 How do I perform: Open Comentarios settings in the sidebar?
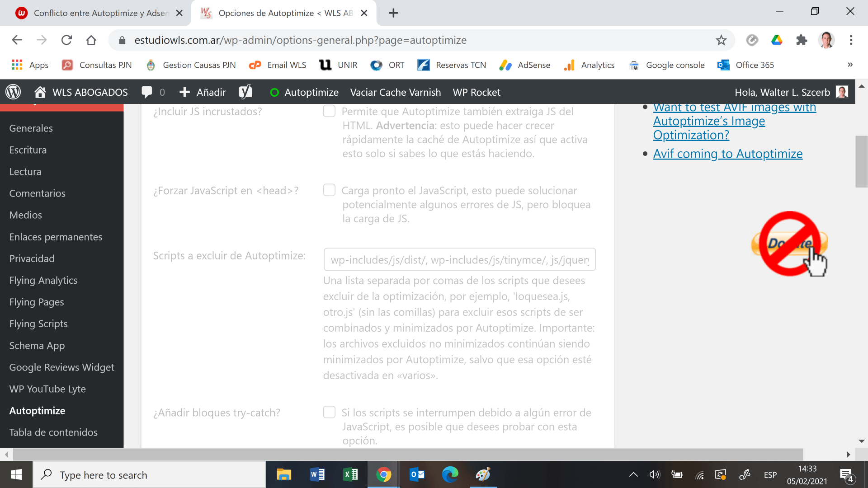[x=38, y=193]
